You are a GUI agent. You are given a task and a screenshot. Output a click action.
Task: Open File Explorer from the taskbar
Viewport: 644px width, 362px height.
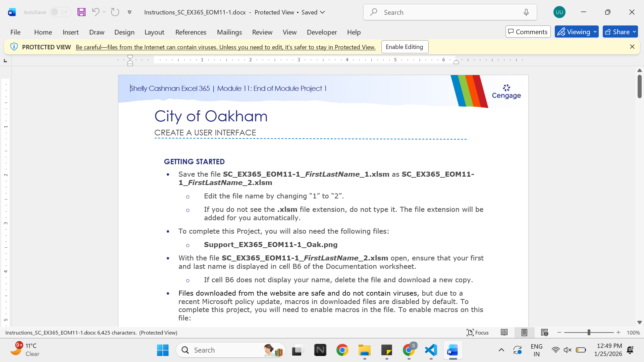click(365, 350)
